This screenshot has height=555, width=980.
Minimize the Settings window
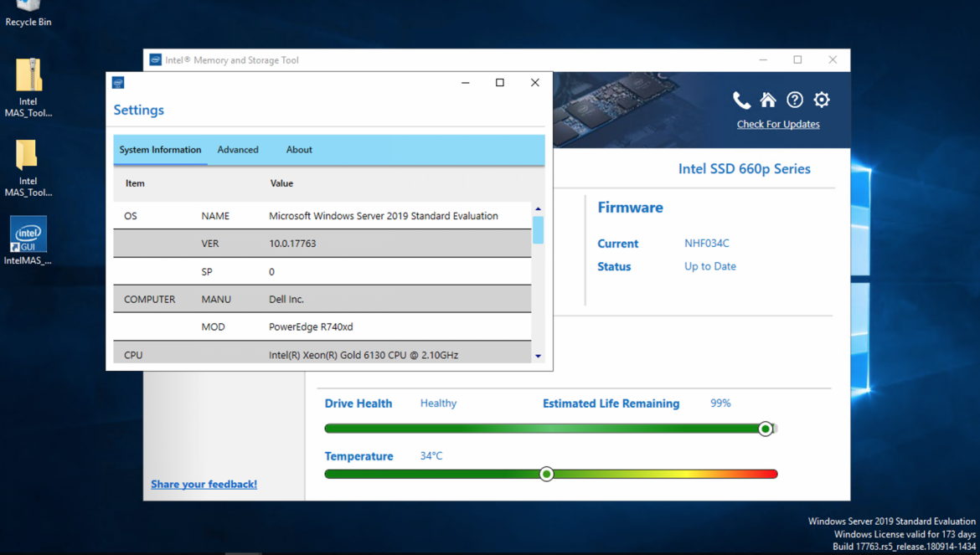point(466,82)
